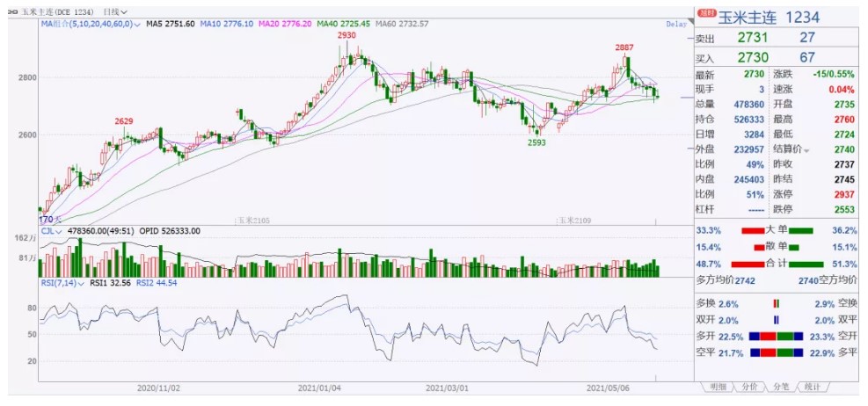
Task: Click the link icon beside 玉米主连 title
Action: pos(12,11)
